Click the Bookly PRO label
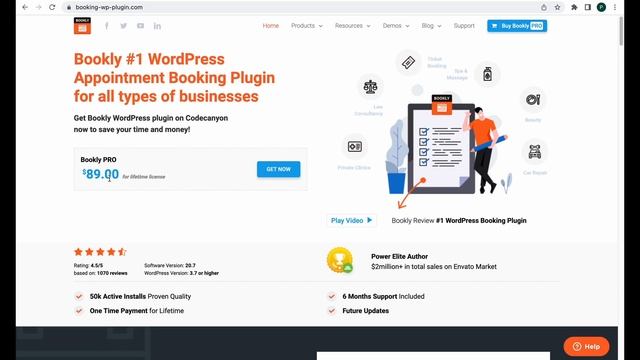This screenshot has width=640, height=360. pyautogui.click(x=98, y=160)
